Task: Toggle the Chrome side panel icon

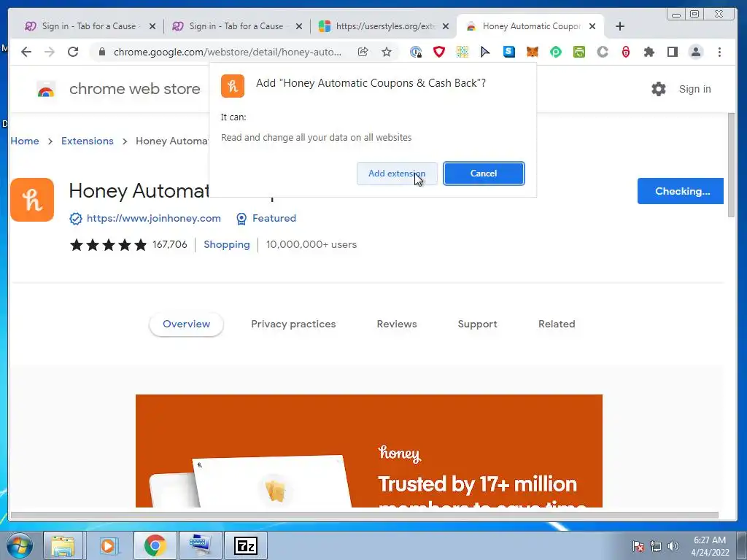Action: (672, 52)
